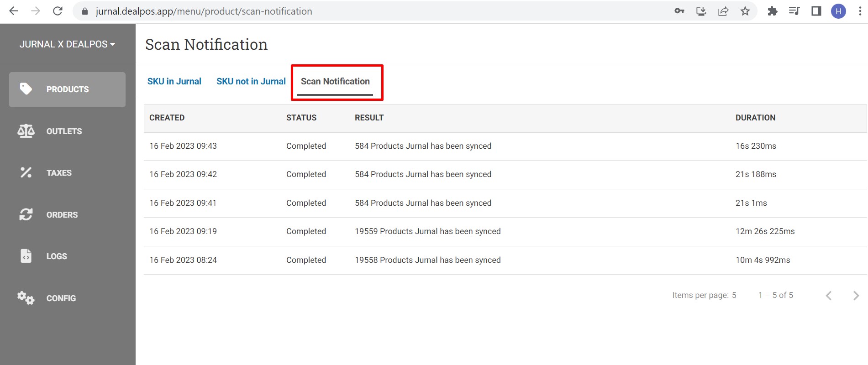This screenshot has height=365, width=868.
Task: Click the Taxes percent icon
Action: click(x=26, y=172)
